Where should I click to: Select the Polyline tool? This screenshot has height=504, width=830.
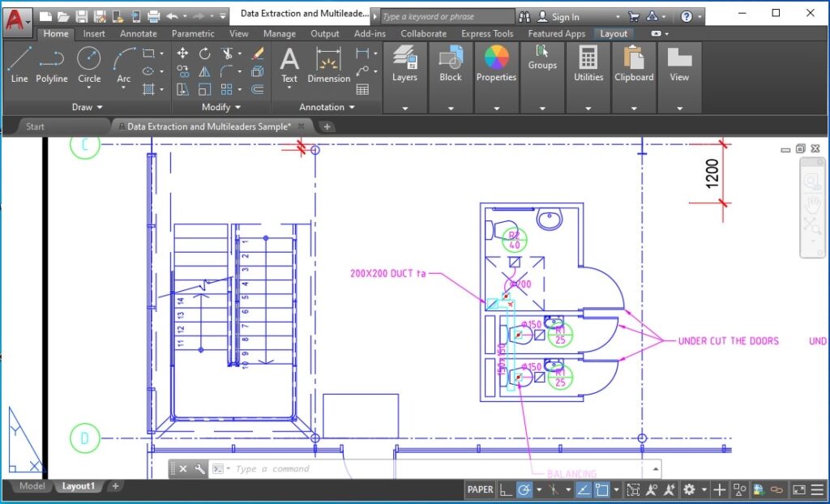51,65
